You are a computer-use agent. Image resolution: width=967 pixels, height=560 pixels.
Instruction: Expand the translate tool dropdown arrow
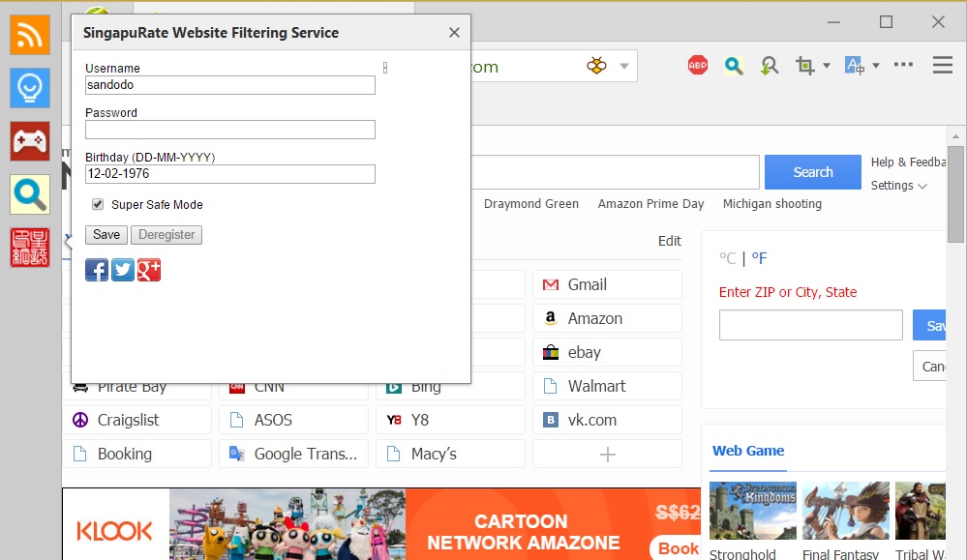click(x=876, y=66)
